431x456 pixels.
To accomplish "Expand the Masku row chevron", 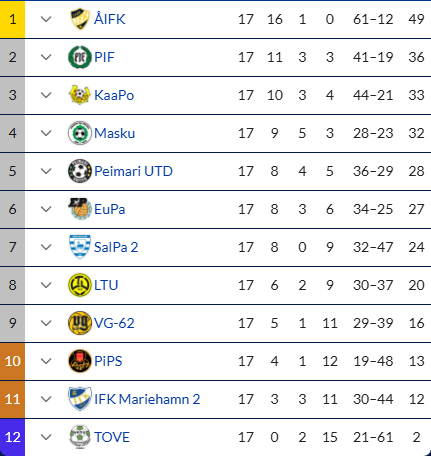I will (x=46, y=133).
